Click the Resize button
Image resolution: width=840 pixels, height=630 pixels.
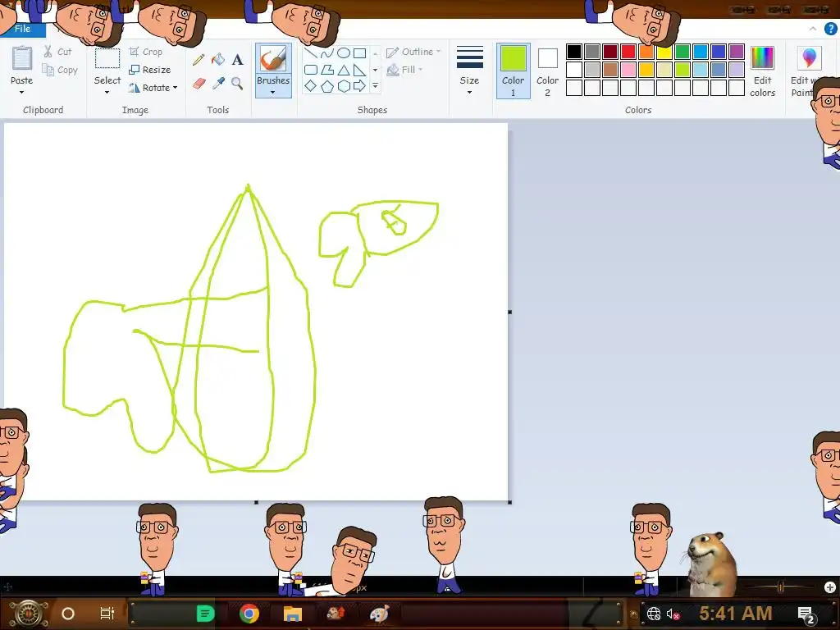point(150,70)
